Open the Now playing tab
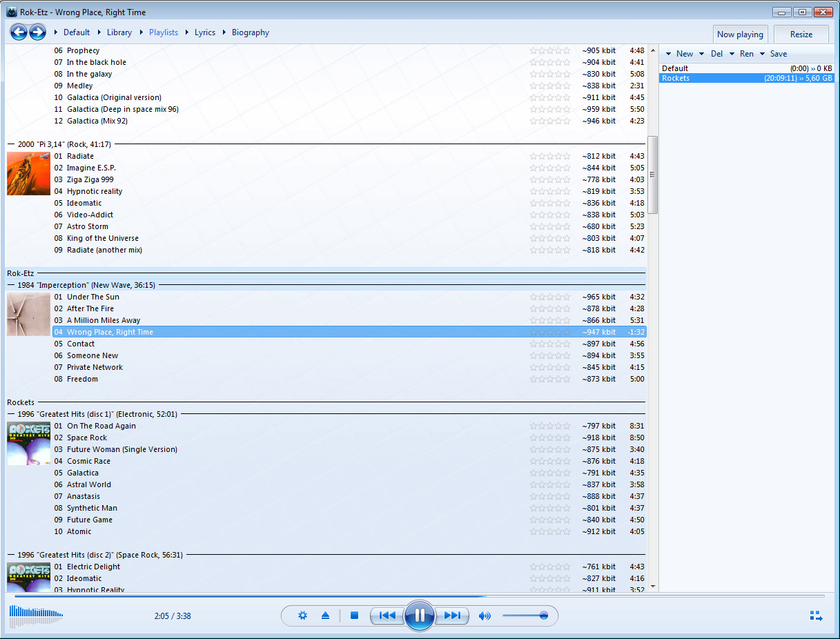 coord(740,34)
